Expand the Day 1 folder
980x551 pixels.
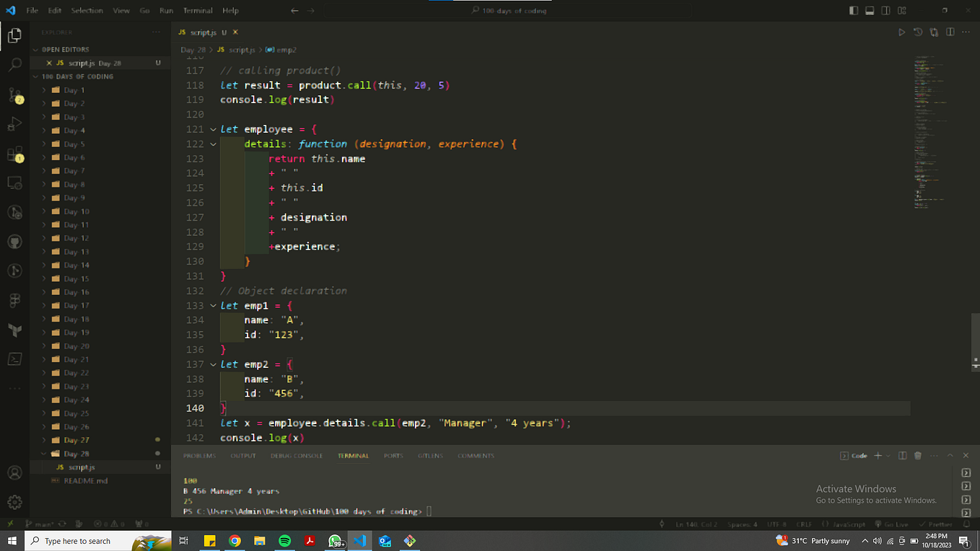click(44, 90)
